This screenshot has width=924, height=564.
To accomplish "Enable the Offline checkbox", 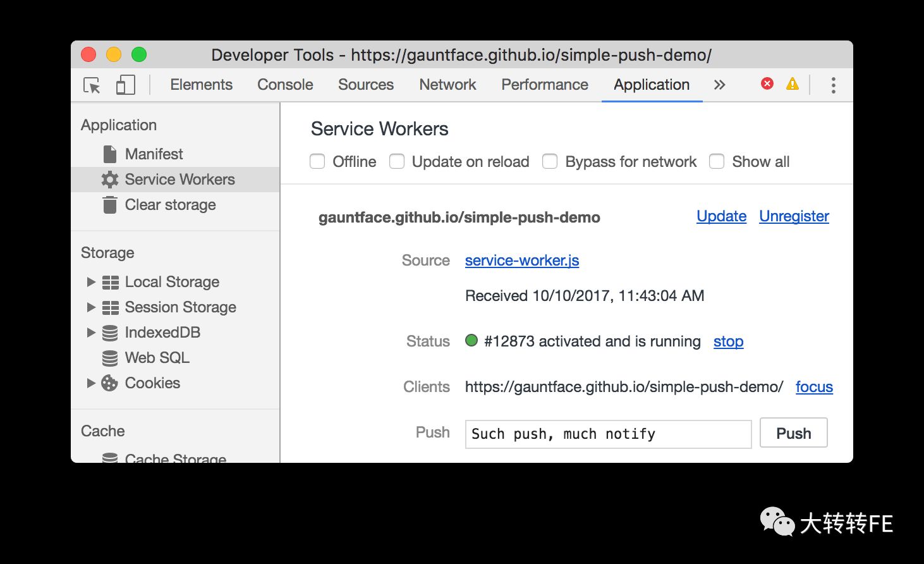I will point(317,162).
